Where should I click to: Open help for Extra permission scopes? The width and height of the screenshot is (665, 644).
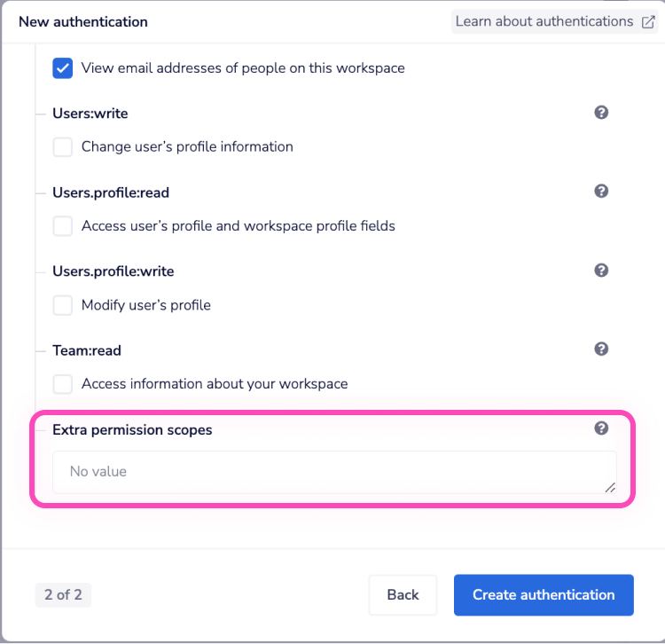tap(601, 428)
